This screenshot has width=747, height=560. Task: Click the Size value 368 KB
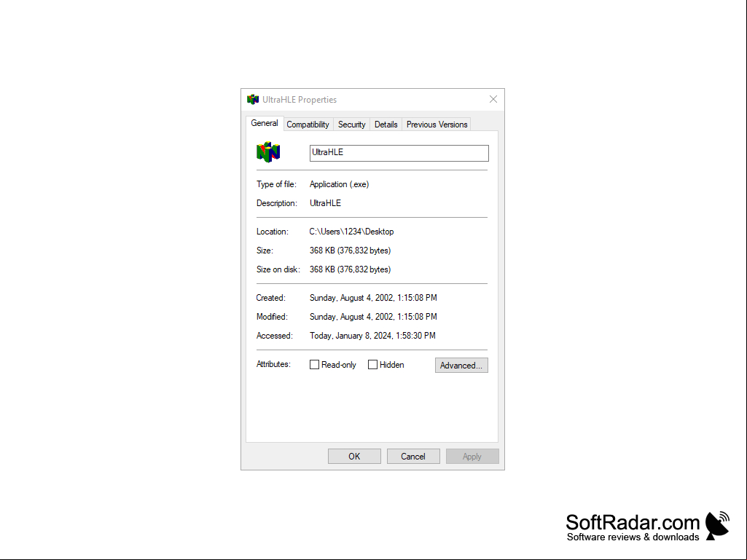(350, 251)
